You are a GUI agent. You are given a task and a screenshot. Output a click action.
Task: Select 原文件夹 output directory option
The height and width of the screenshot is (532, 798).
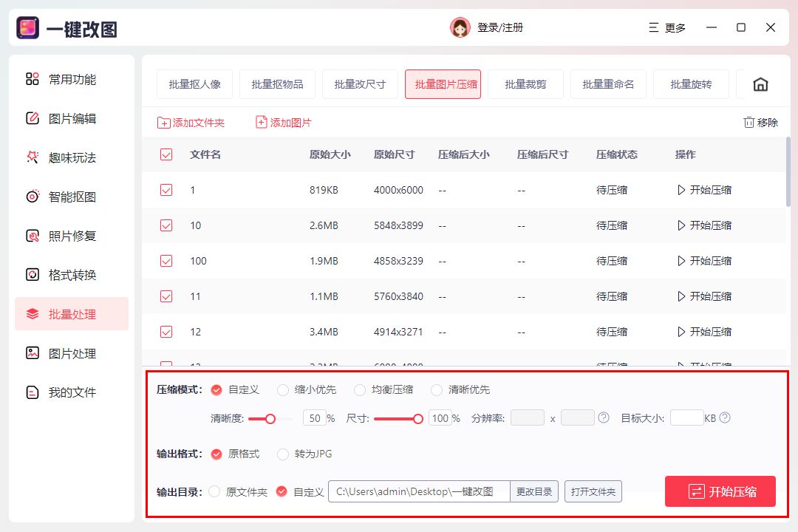[214, 492]
